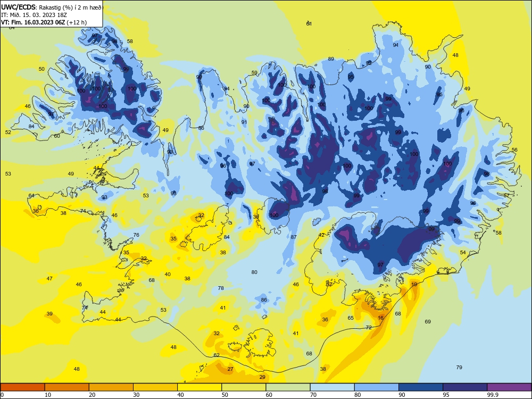Click the '76' humidity value
The width and height of the screenshot is (532, 399).
[136, 235]
